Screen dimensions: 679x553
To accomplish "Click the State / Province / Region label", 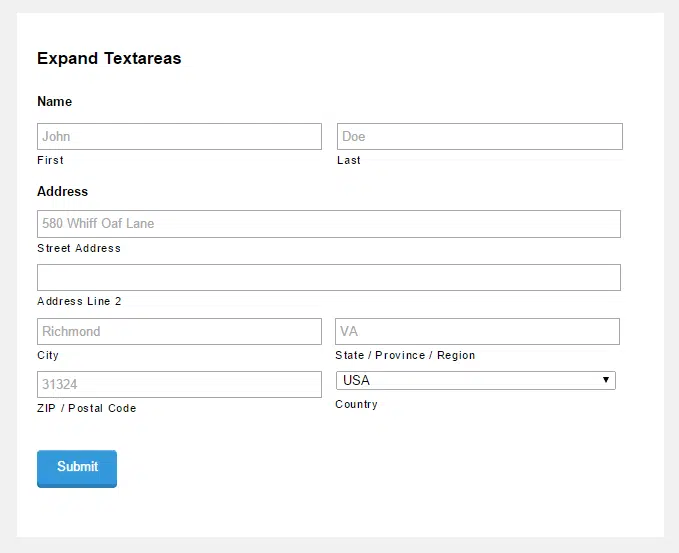I will click(405, 355).
